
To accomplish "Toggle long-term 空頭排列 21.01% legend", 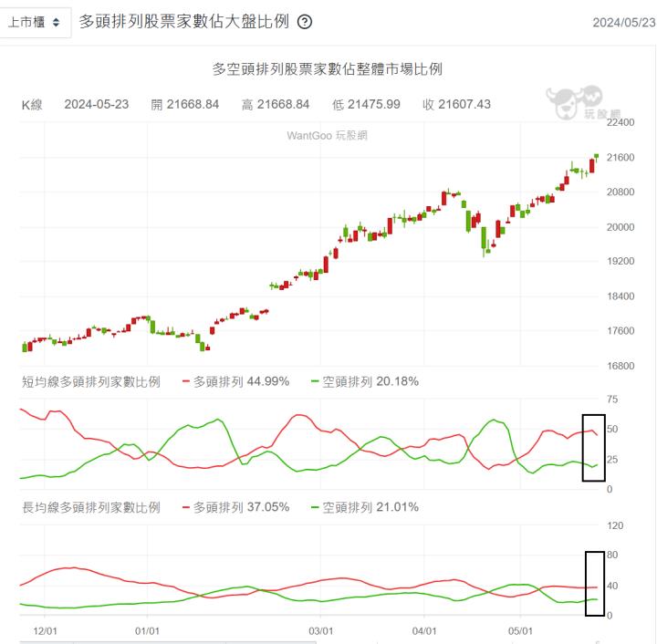I will [x=365, y=507].
